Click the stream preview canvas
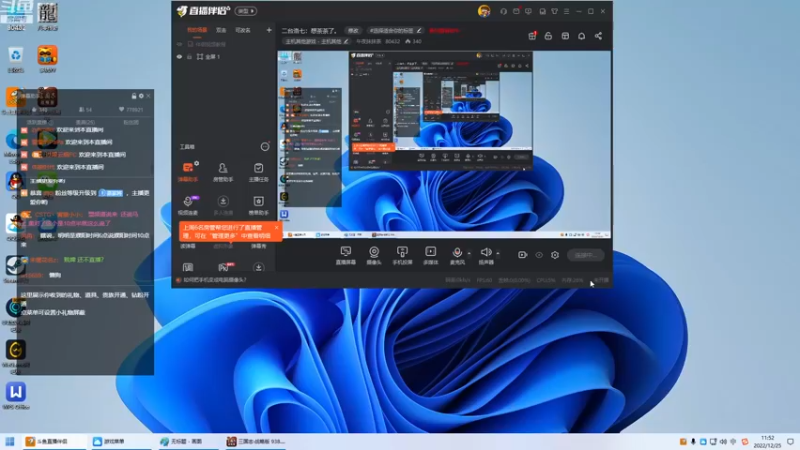Screen dimensions: 800x450 (444, 144)
